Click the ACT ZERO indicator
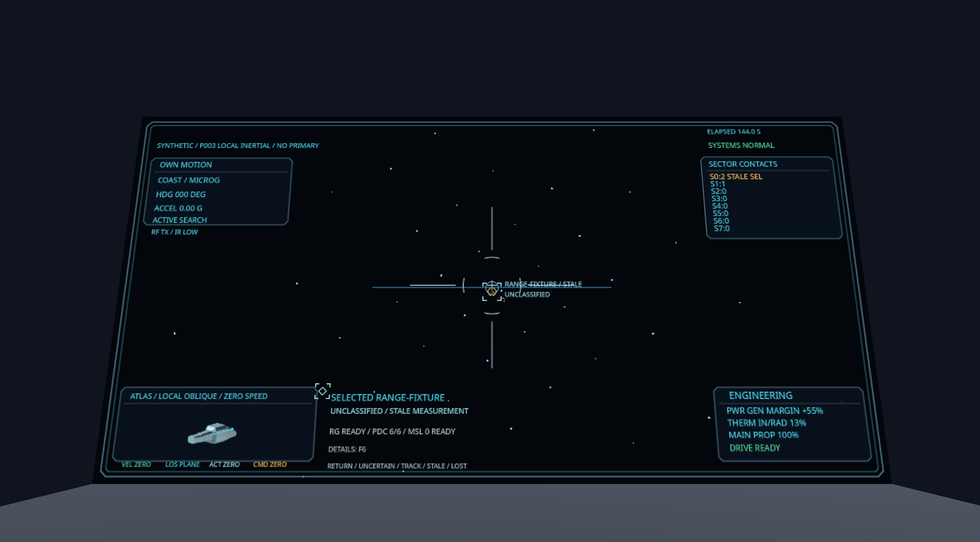 224,464
